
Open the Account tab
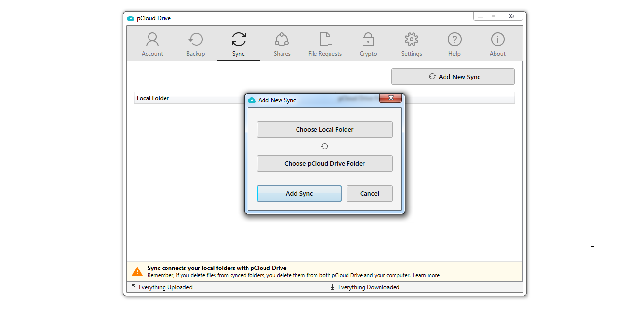click(x=152, y=45)
